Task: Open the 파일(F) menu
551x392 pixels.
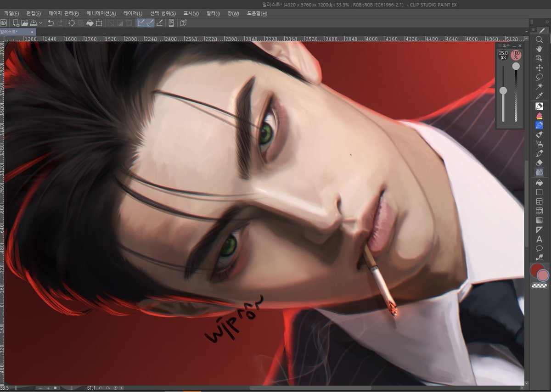Action: [x=11, y=14]
